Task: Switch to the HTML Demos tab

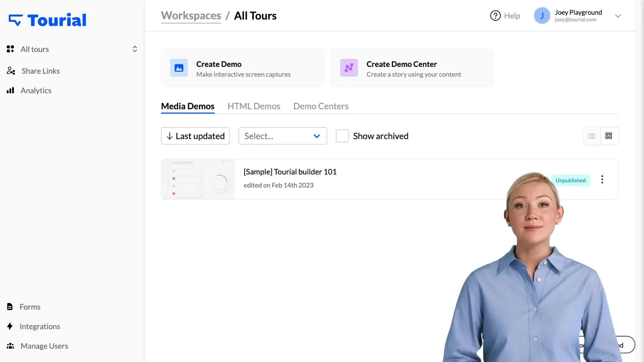Action: [x=254, y=106]
